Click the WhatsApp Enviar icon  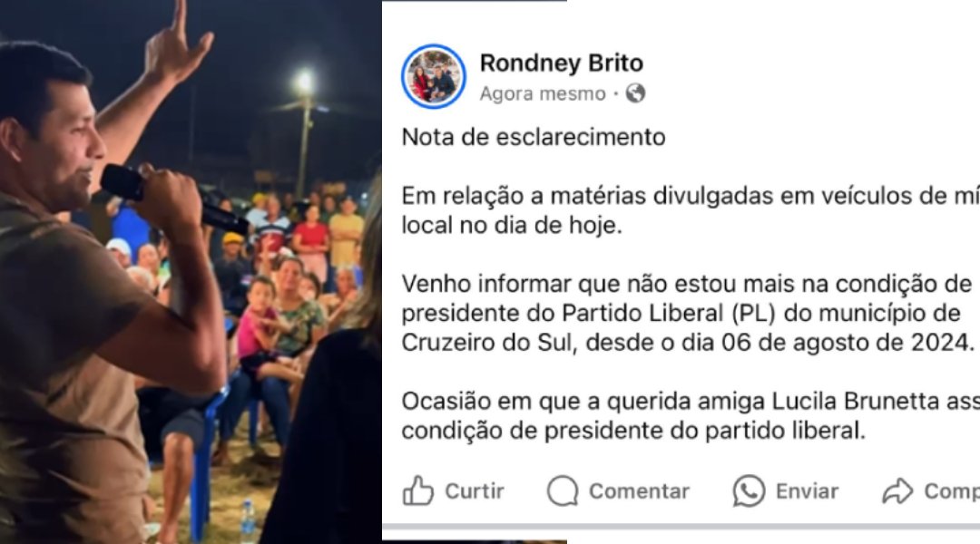click(x=749, y=491)
